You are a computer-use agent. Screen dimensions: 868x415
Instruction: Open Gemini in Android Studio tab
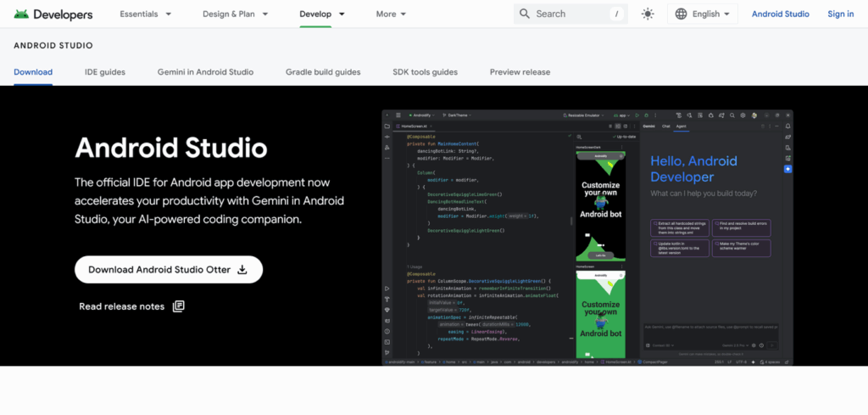click(205, 72)
